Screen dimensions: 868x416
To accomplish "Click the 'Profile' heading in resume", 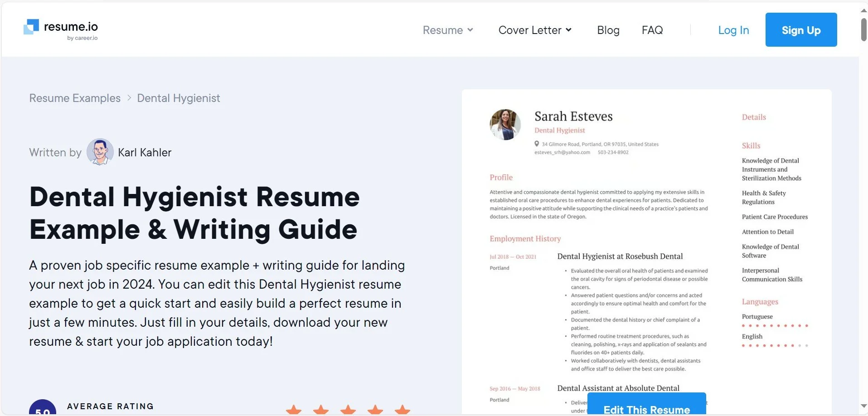I will [x=501, y=177].
